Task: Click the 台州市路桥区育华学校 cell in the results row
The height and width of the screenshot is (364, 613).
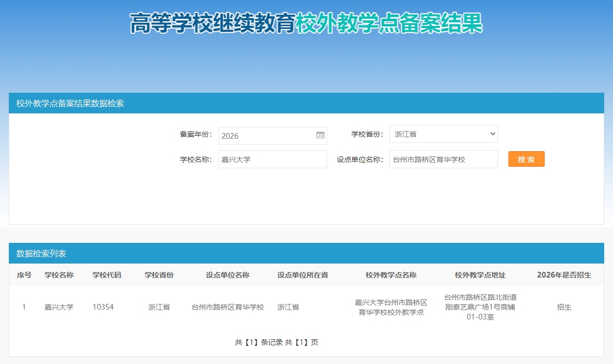Action: [x=227, y=307]
